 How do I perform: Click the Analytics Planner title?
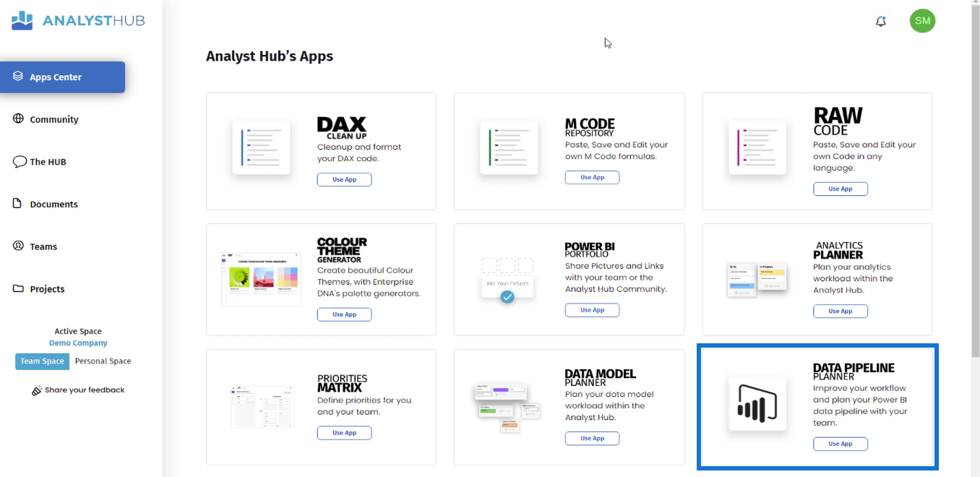coord(838,250)
